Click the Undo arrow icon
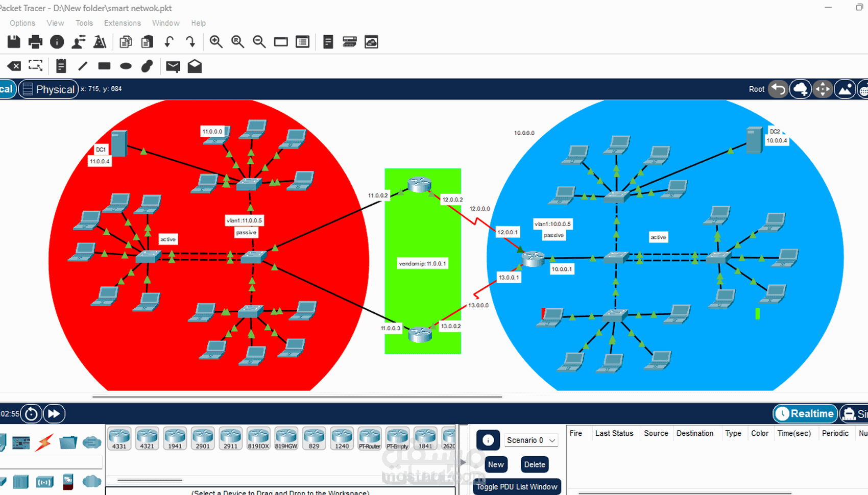 (169, 42)
